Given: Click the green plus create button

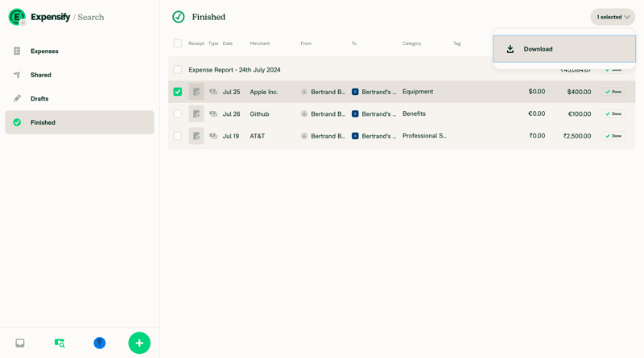Looking at the screenshot, I should click(139, 343).
